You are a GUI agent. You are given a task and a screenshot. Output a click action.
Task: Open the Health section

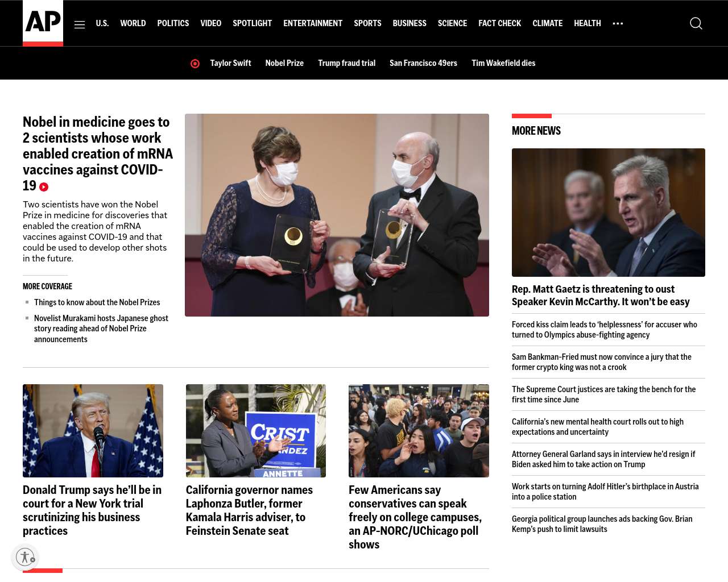pyautogui.click(x=588, y=23)
